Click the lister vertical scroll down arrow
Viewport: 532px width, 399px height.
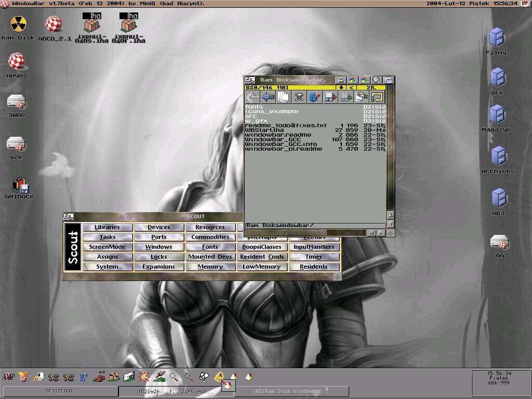coord(391,224)
